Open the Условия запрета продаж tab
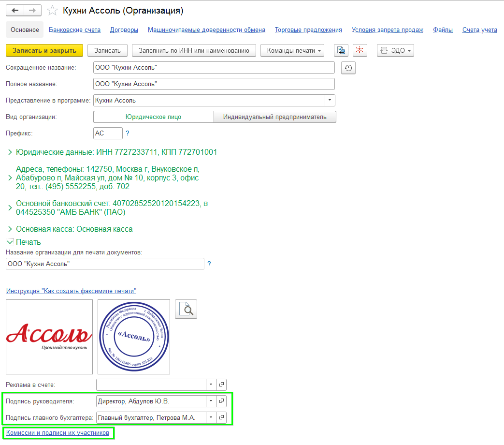The height and width of the screenshot is (445, 504). tap(388, 30)
